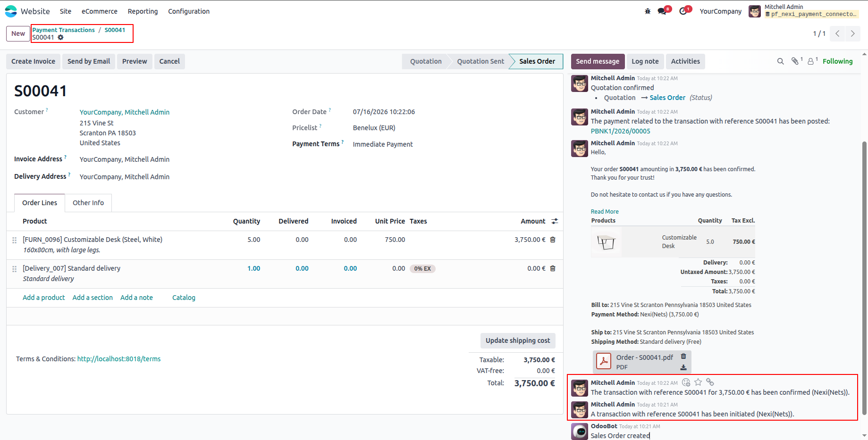This screenshot has height=440, width=868.
Task: Open the activities clock icon
Action: [683, 11]
